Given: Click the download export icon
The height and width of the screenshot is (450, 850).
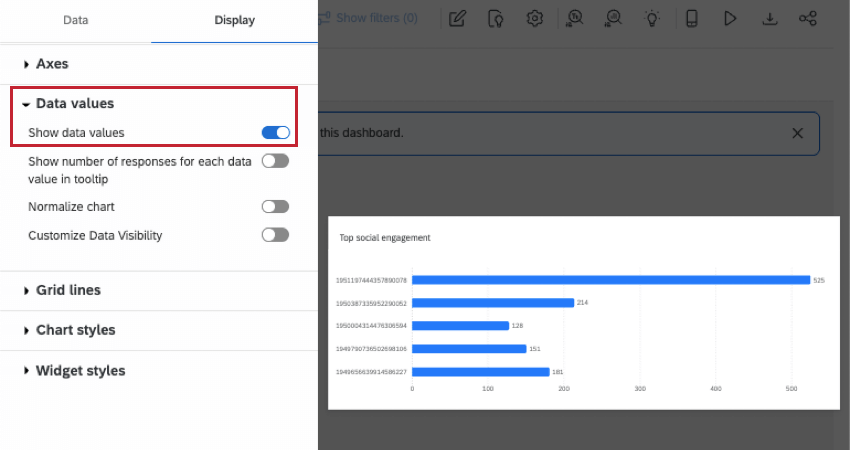Looking at the screenshot, I should 769,18.
